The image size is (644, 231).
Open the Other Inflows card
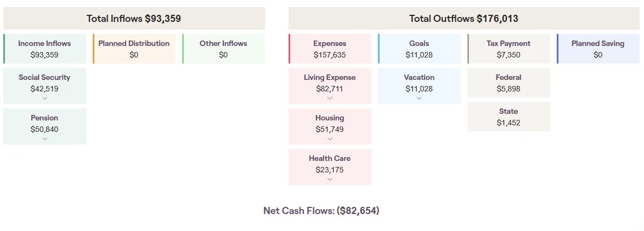coord(223,49)
